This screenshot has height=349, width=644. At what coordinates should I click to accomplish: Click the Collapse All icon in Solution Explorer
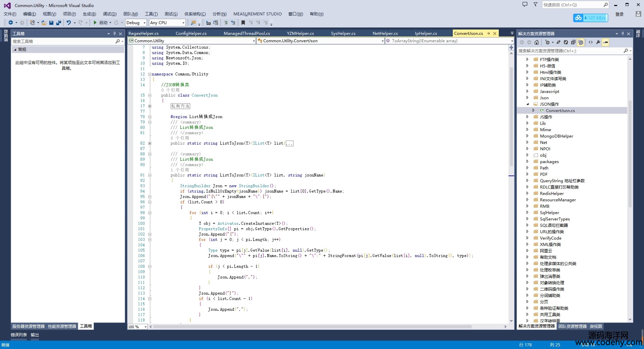pos(573,42)
